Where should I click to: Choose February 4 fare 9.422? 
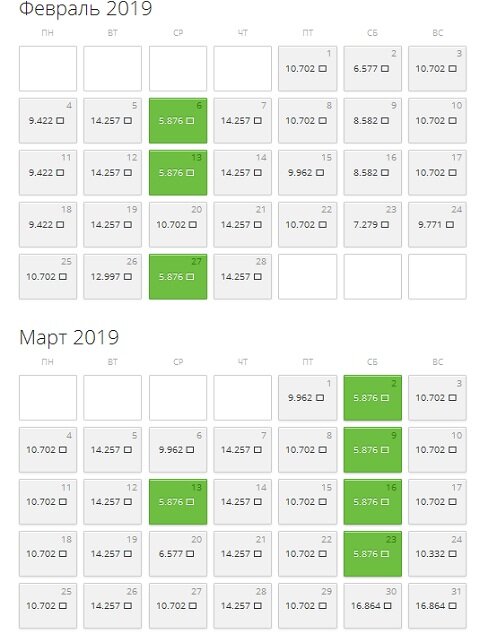coord(48,120)
